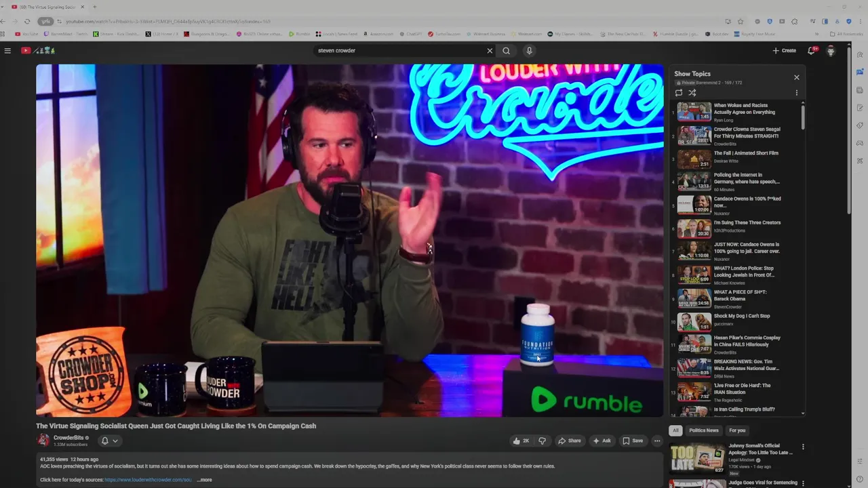The image size is (868, 488).
Task: Select 'BREAKING NEWS: Gov. Tim Walz' video
Action: click(x=736, y=368)
